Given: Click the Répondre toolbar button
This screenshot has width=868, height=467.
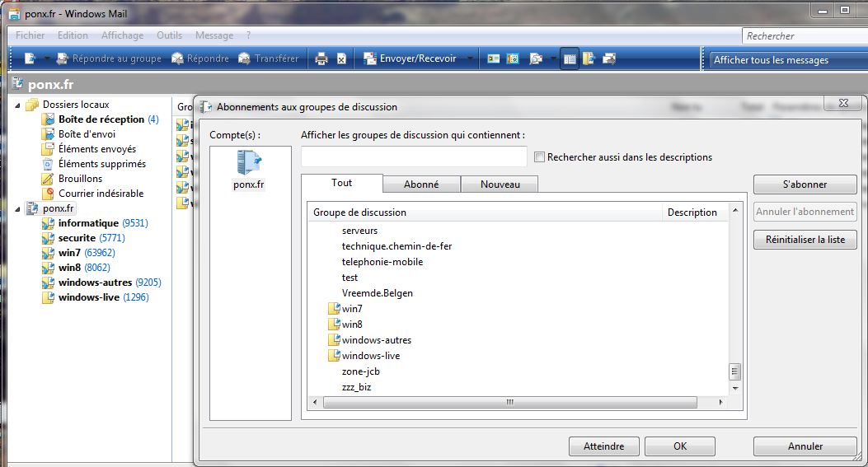Looking at the screenshot, I should coord(199,58).
